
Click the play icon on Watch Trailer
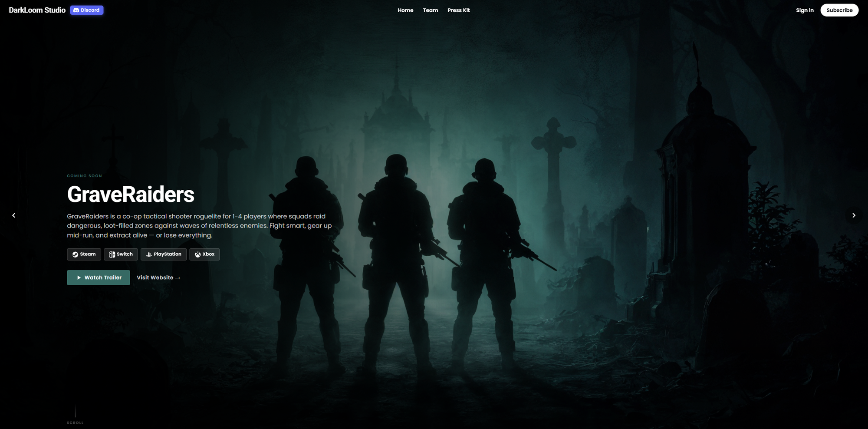click(x=79, y=277)
